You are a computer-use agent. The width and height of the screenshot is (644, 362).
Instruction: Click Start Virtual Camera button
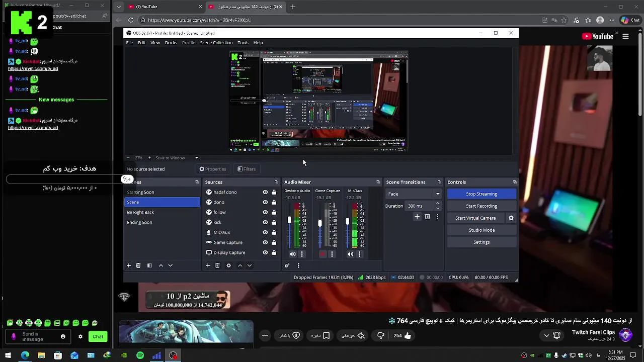click(476, 218)
